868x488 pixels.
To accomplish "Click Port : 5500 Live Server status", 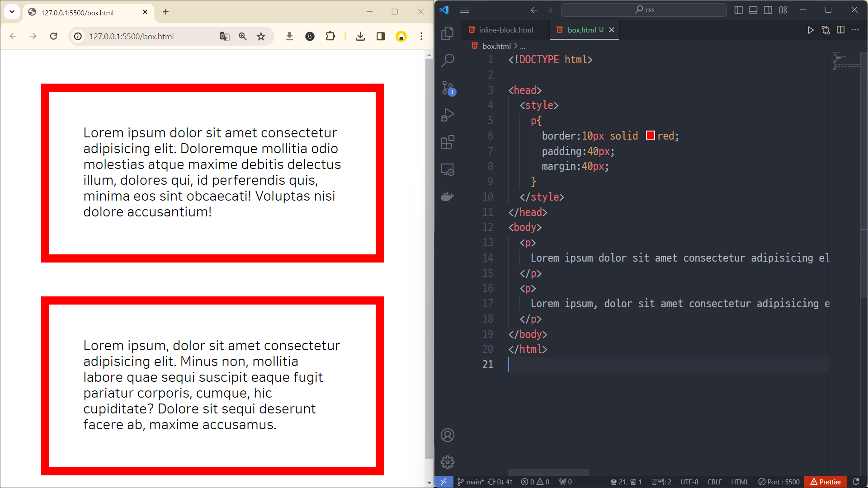I will click(778, 482).
